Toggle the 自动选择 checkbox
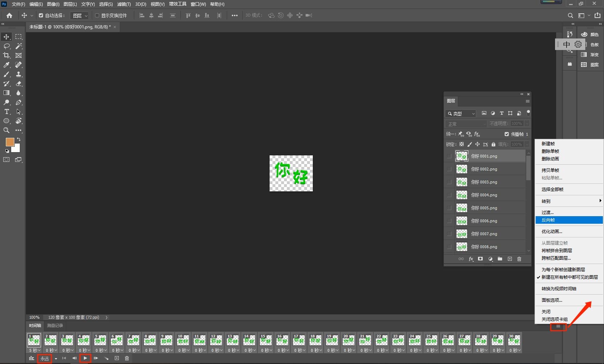 click(41, 15)
